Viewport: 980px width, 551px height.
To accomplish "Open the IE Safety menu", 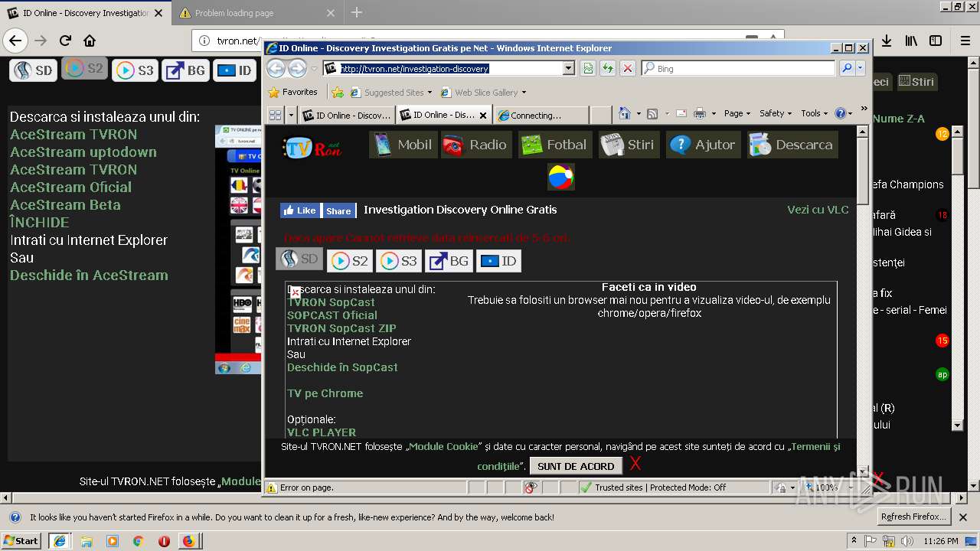I will point(776,113).
